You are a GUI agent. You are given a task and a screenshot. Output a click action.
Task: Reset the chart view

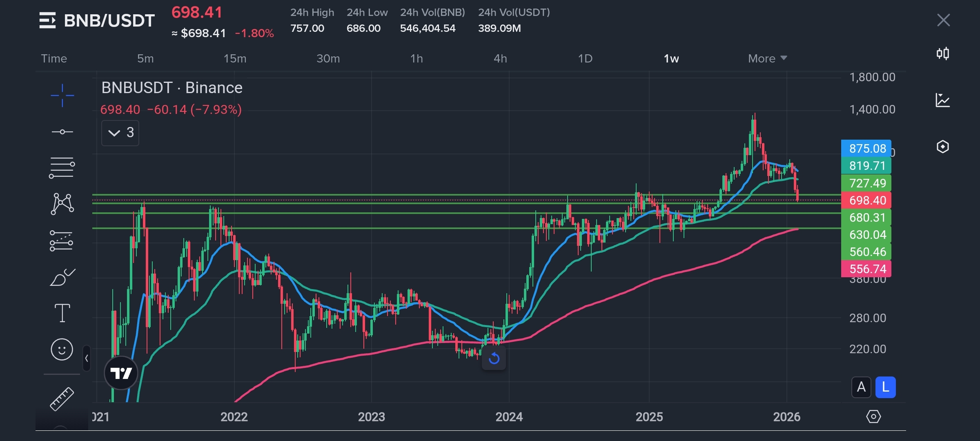(x=494, y=359)
